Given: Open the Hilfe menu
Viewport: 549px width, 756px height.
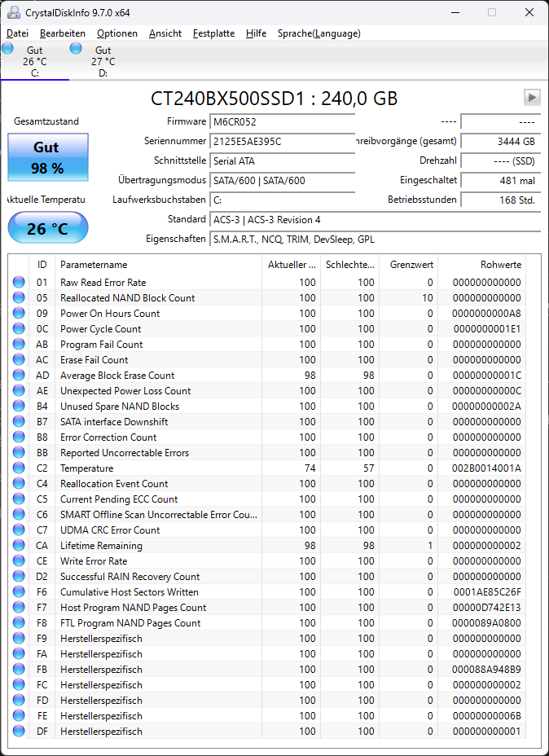Looking at the screenshot, I should click(x=256, y=33).
